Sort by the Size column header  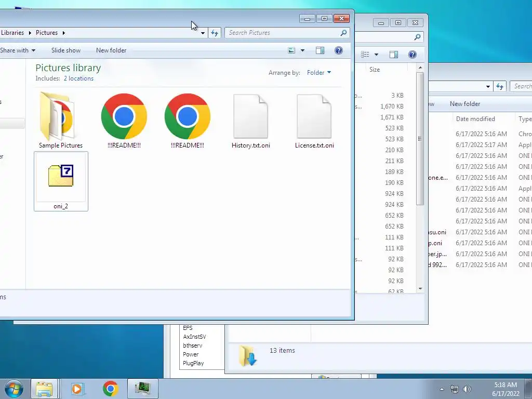click(x=375, y=69)
